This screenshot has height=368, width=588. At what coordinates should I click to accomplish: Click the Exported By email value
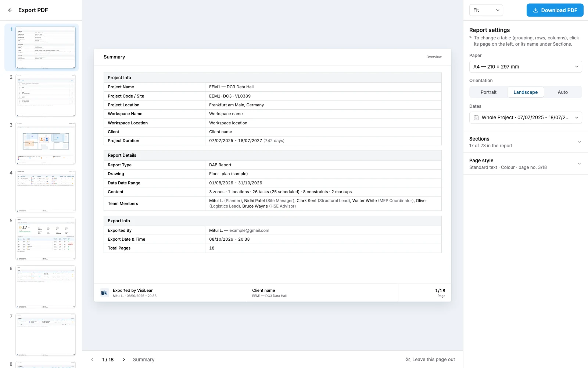(x=249, y=230)
